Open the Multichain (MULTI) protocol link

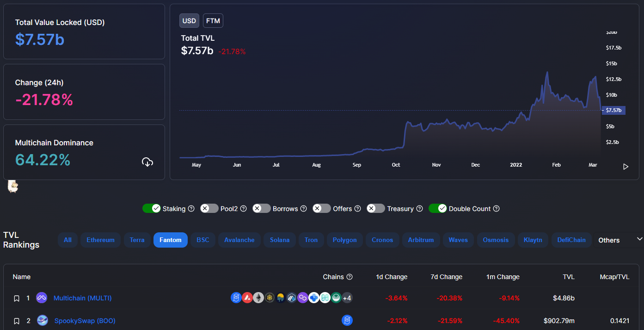82,298
